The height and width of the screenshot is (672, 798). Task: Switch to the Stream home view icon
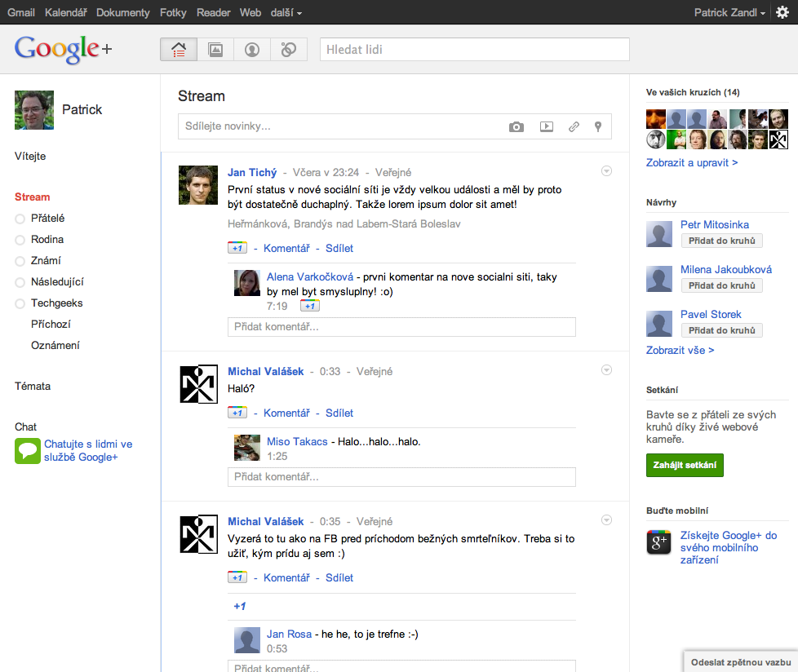point(178,49)
